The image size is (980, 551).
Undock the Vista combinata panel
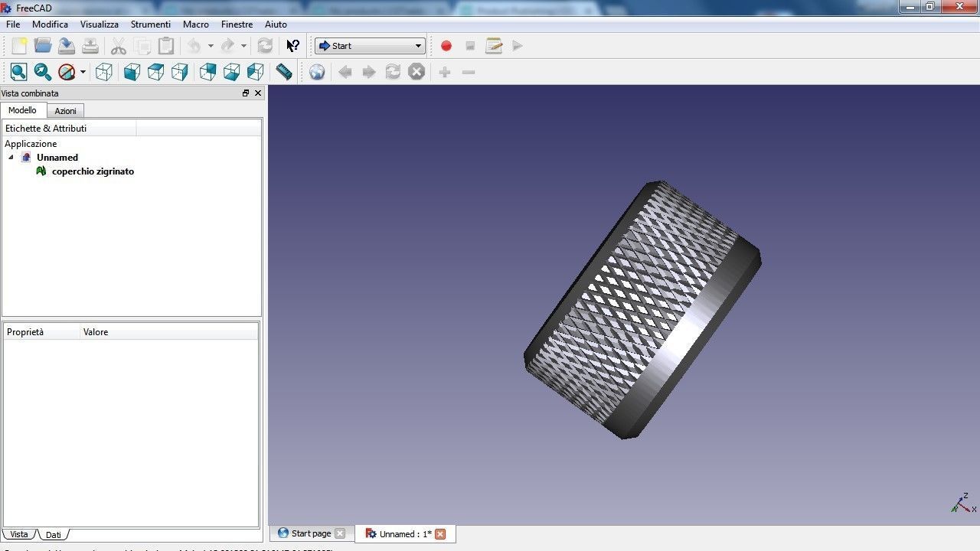[x=246, y=93]
